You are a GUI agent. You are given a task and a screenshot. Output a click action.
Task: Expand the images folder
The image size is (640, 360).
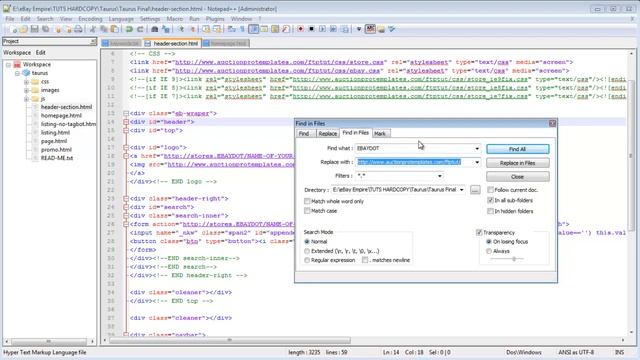(26, 90)
